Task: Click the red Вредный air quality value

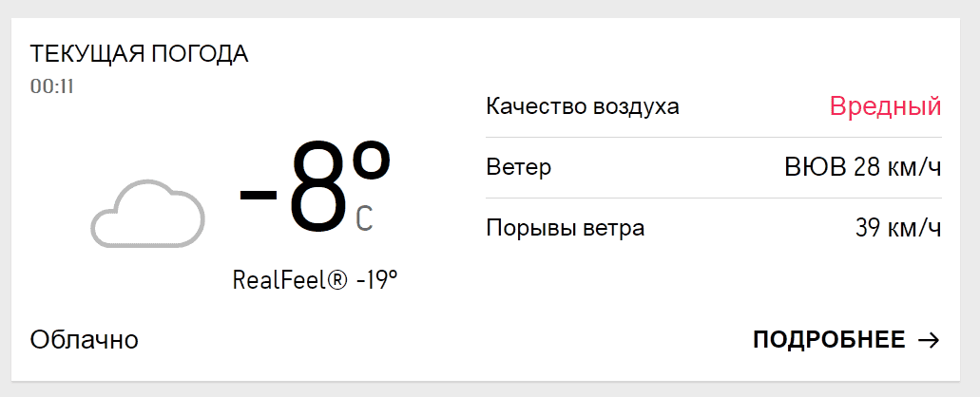Action: point(885,106)
